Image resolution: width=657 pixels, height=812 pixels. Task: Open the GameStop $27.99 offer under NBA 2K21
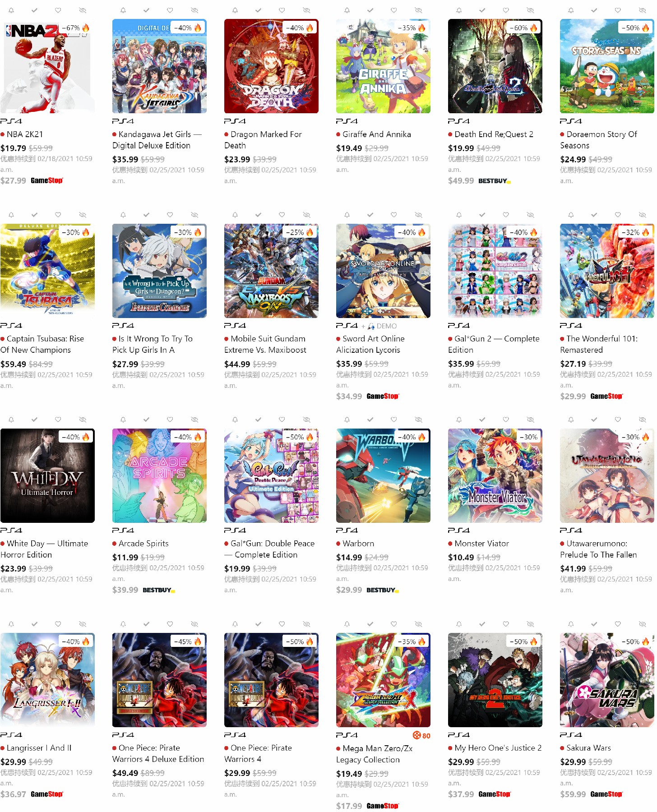click(32, 180)
